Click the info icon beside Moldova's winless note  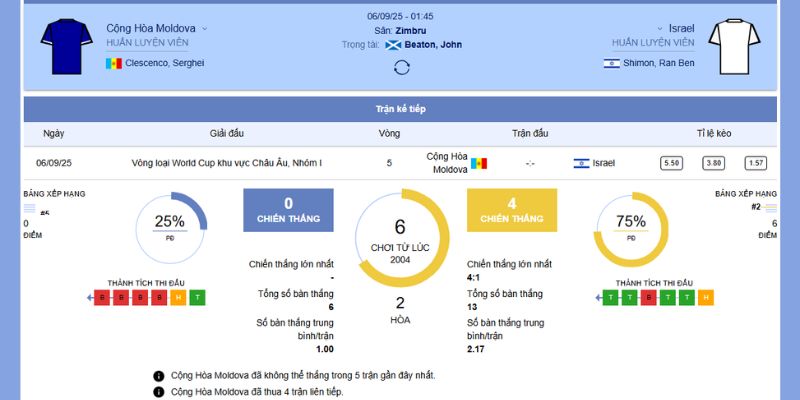pos(158,376)
